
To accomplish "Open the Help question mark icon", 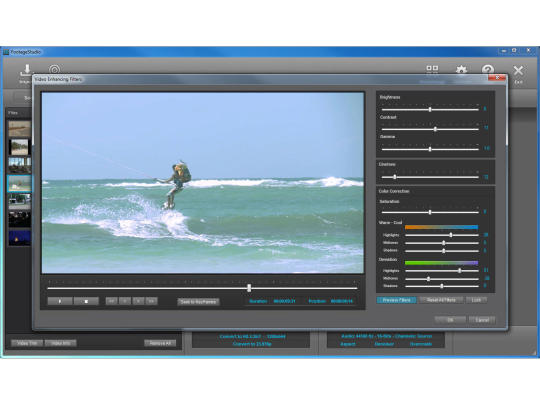I will 488,69.
